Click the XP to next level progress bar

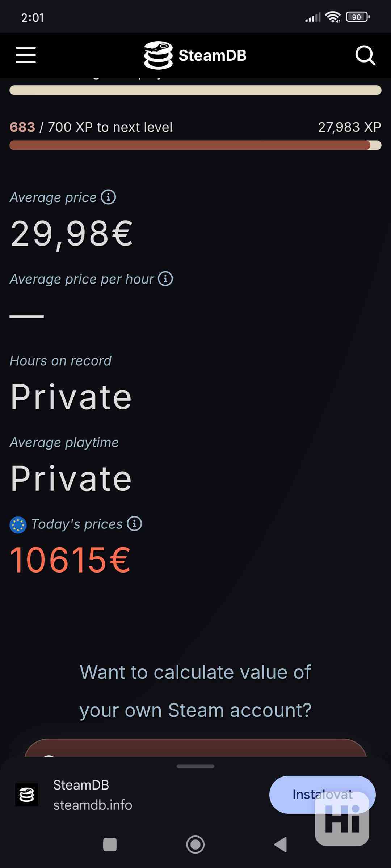coord(195,145)
